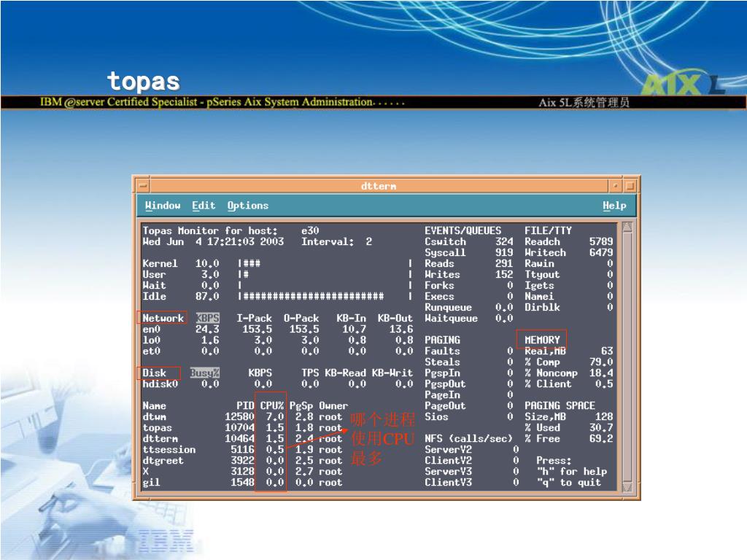Click the dtterm process name in list
This screenshot has height=560, width=747.
click(x=160, y=438)
